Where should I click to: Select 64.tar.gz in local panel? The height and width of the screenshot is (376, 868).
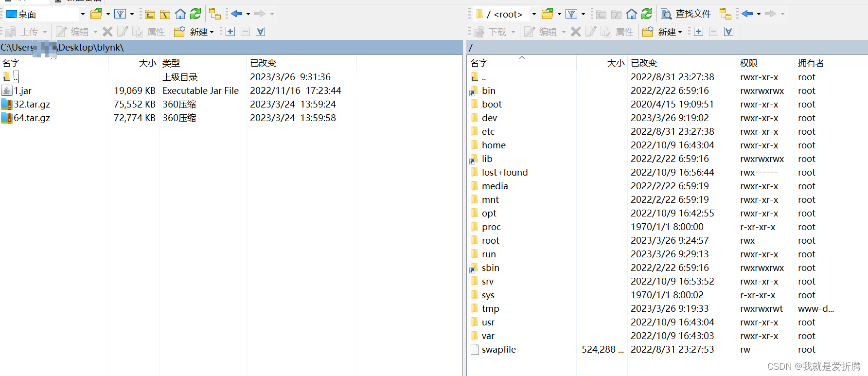coord(32,118)
